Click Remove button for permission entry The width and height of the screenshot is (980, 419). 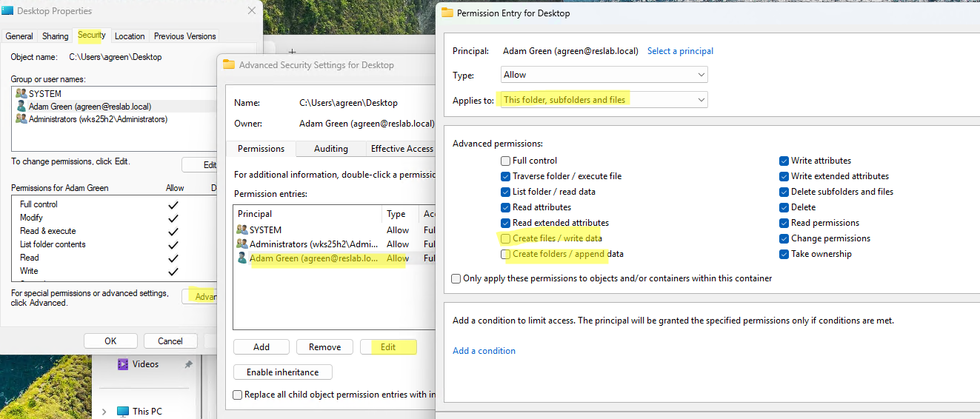pos(325,347)
